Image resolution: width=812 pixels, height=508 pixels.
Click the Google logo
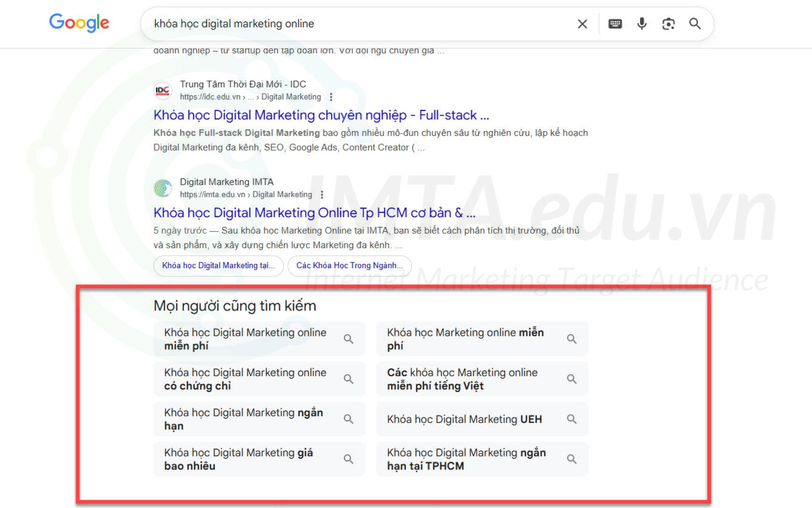(79, 23)
